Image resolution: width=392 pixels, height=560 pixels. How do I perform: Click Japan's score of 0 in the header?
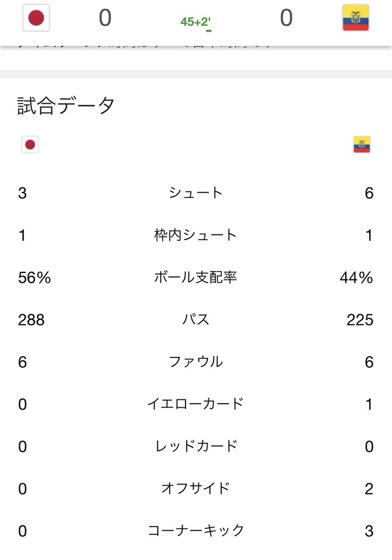105,18
